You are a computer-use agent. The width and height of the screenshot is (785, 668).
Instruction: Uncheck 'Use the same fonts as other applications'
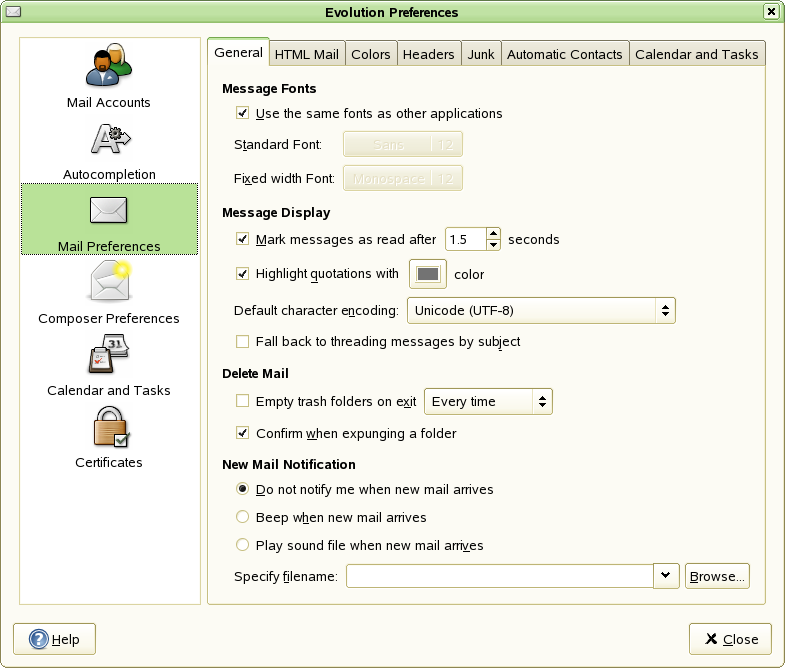pyautogui.click(x=242, y=114)
